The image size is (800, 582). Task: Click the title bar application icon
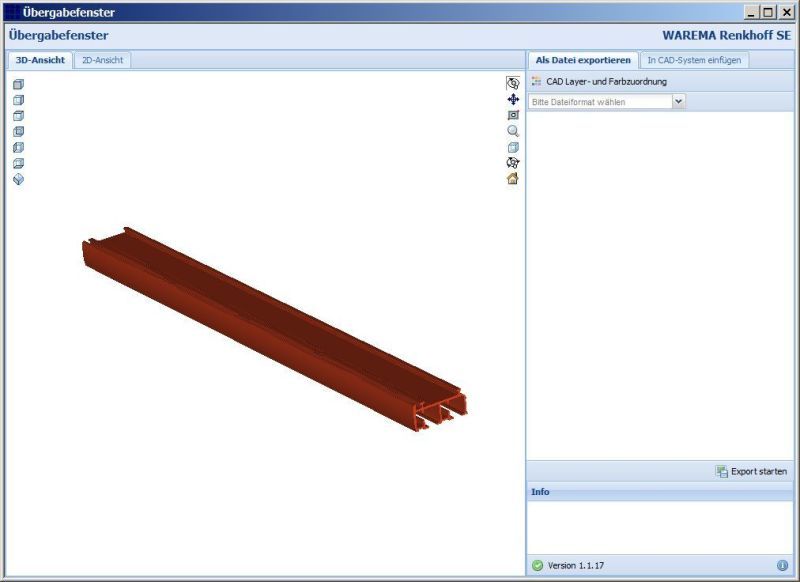(x=12, y=12)
